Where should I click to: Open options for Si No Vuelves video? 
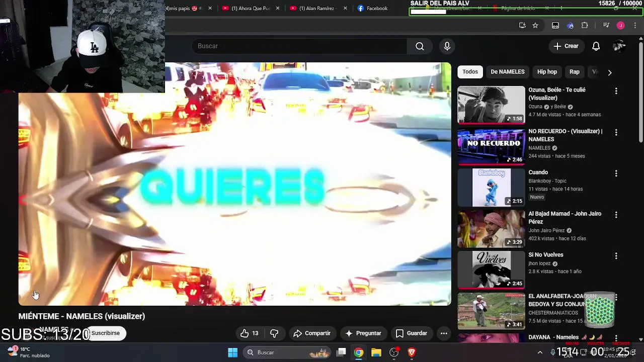point(616,256)
